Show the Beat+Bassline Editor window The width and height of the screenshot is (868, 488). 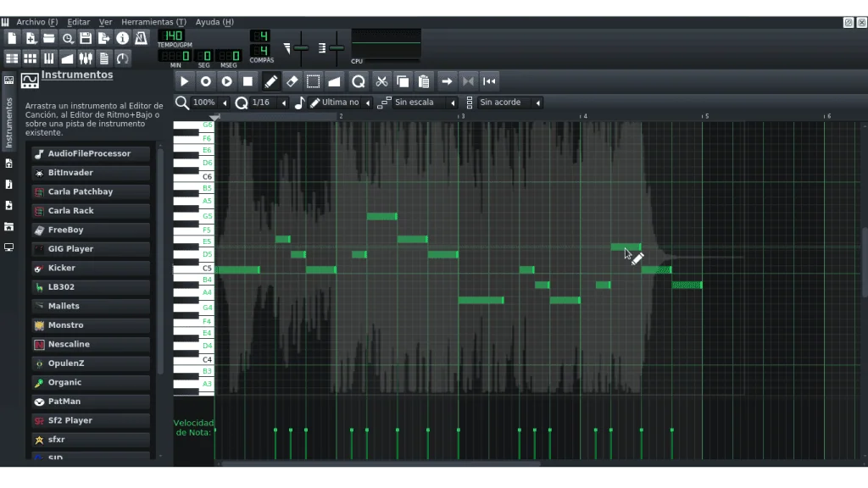(x=31, y=58)
